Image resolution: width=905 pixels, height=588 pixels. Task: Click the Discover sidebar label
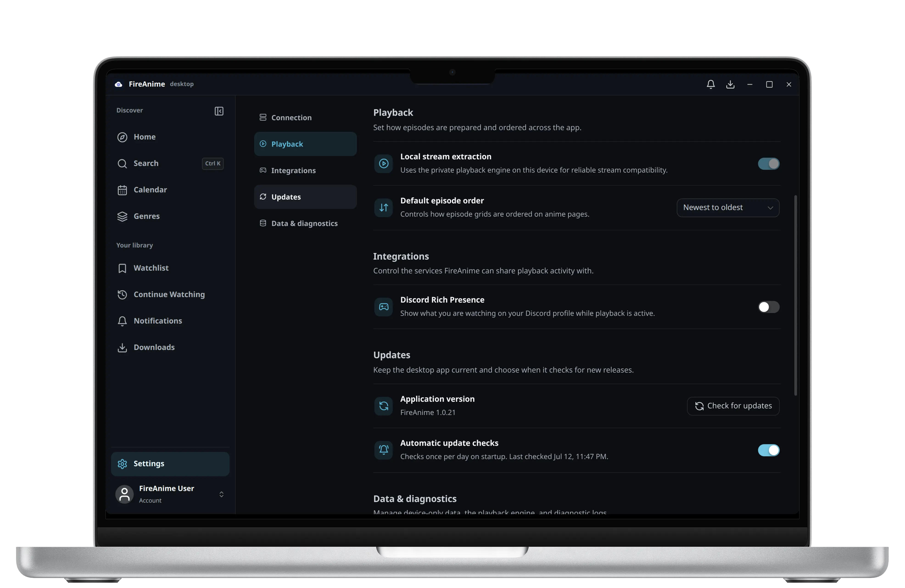point(129,110)
